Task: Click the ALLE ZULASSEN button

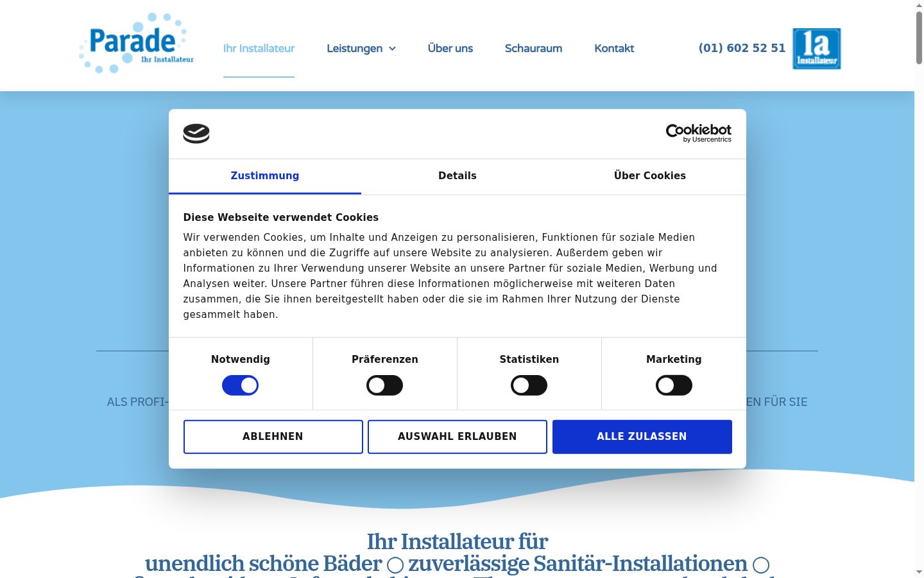Action: click(x=642, y=437)
